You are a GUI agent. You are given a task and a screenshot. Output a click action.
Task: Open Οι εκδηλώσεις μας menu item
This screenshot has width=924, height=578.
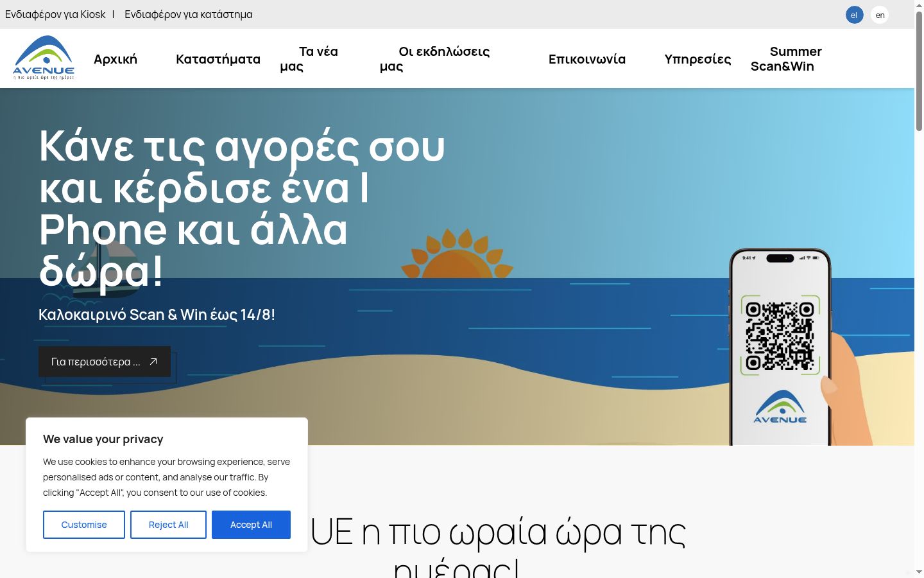(x=435, y=58)
